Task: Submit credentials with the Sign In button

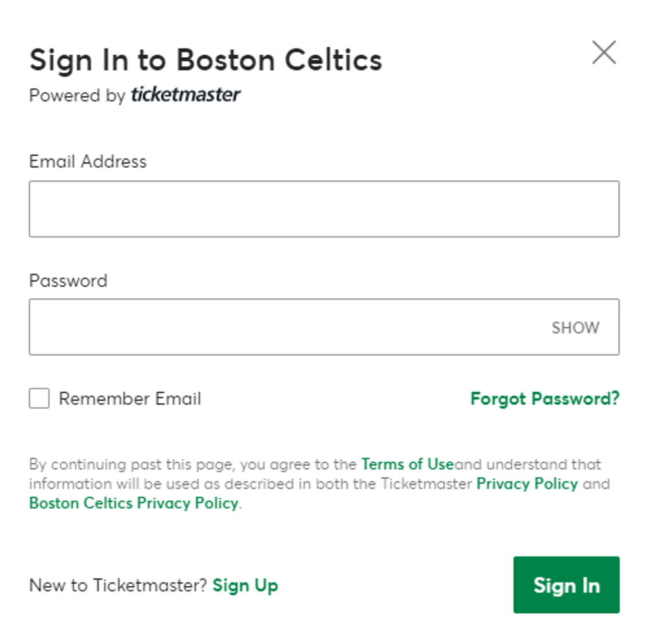Action: [566, 585]
